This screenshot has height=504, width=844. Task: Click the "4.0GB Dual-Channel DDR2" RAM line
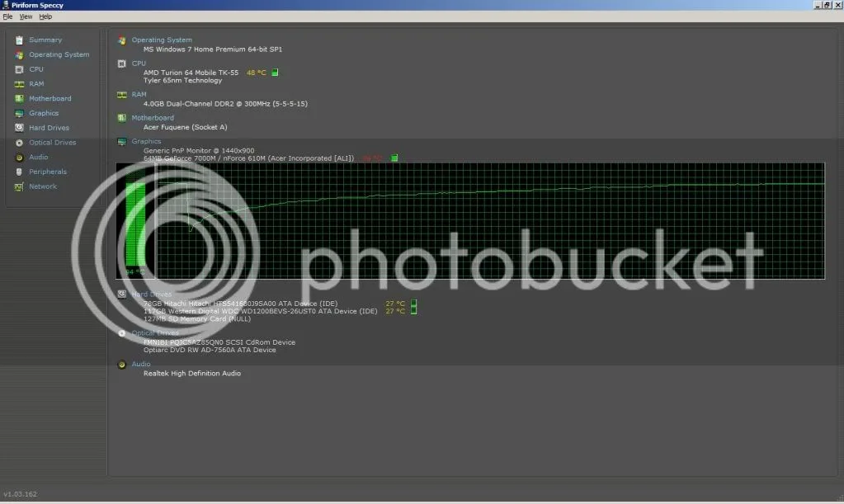tap(225, 104)
